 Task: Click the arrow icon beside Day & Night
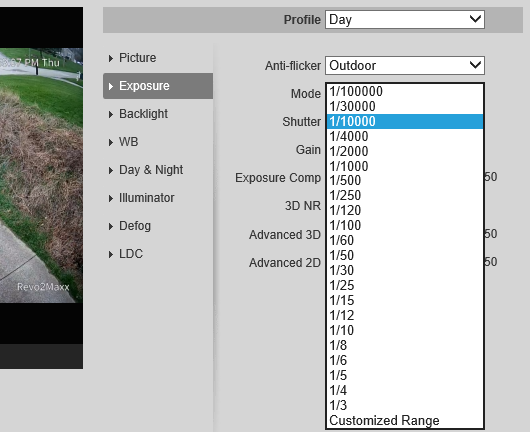(x=111, y=170)
